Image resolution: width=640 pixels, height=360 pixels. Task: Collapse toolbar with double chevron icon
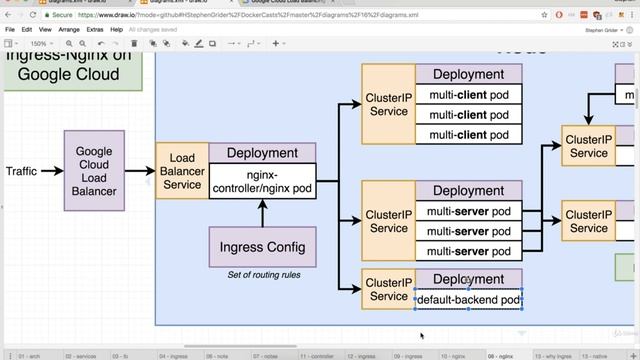[x=630, y=44]
